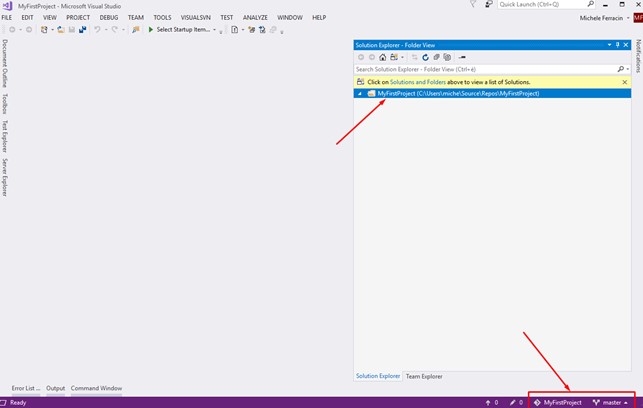
Task: Collapse the MyFirstProject folder node
Action: click(360, 93)
